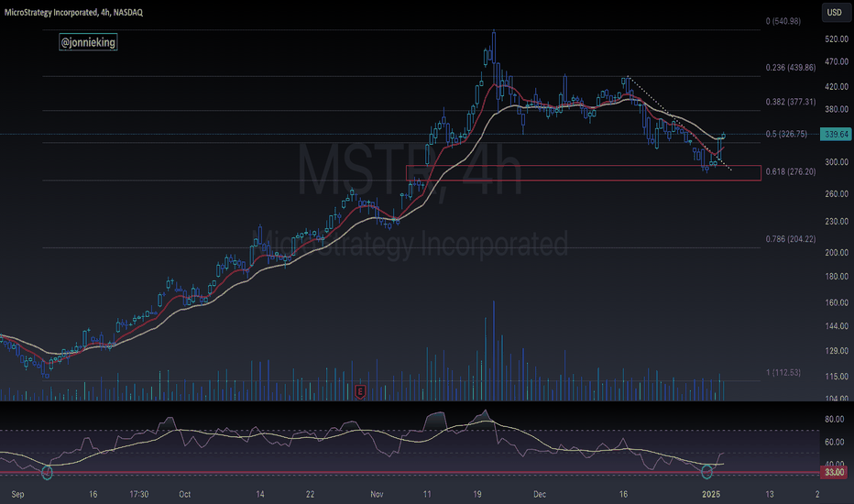This screenshot has width=854, height=504.
Task: Select the teal circle on the RSI near Sep
Action: tap(47, 473)
